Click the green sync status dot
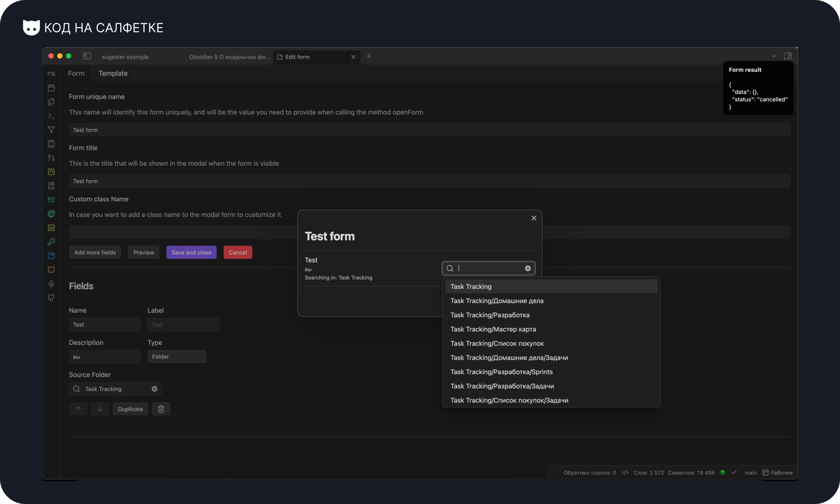The image size is (840, 504). pos(723,472)
